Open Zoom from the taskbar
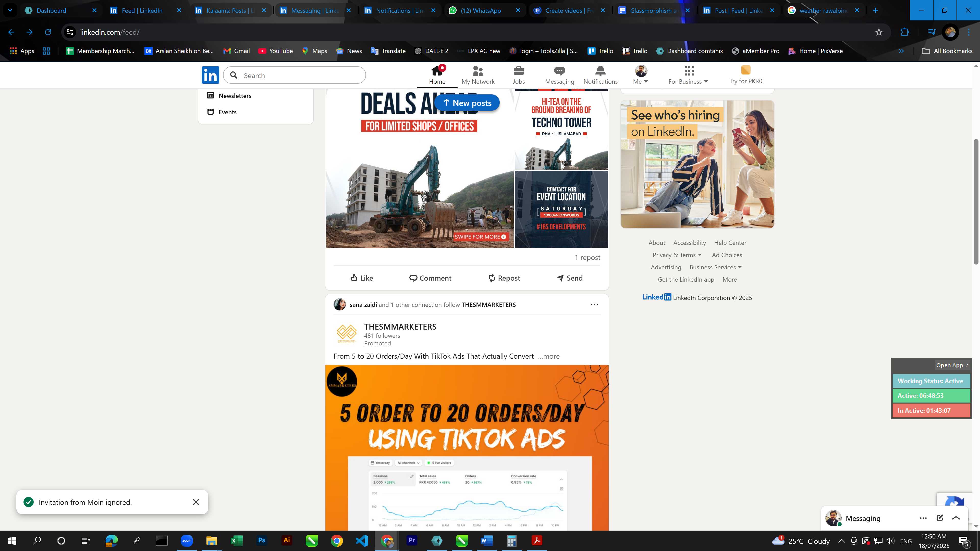The height and width of the screenshot is (551, 980). point(186,540)
